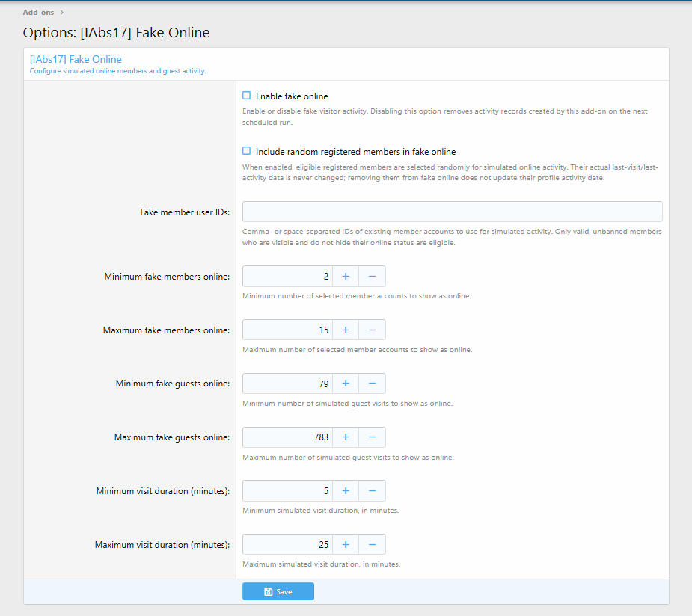Increment Minimum fake guests online
The image size is (692, 616).
click(346, 384)
